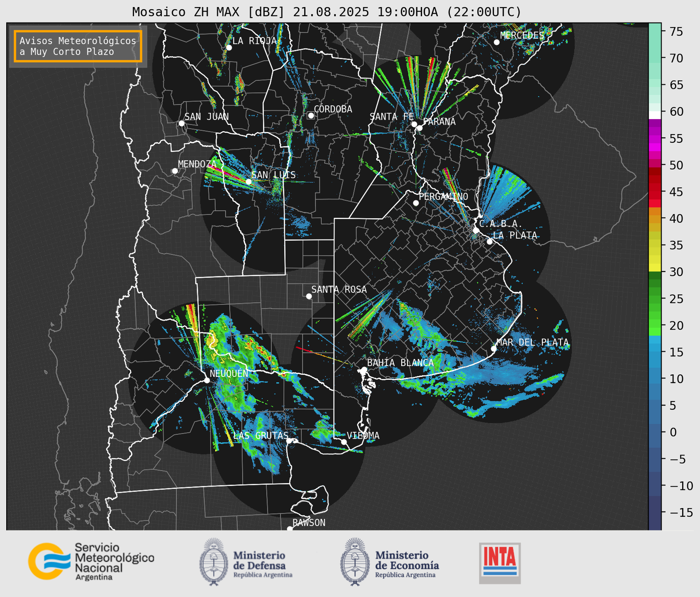
Task: Click the 75 label on the scale
Action: (676, 32)
